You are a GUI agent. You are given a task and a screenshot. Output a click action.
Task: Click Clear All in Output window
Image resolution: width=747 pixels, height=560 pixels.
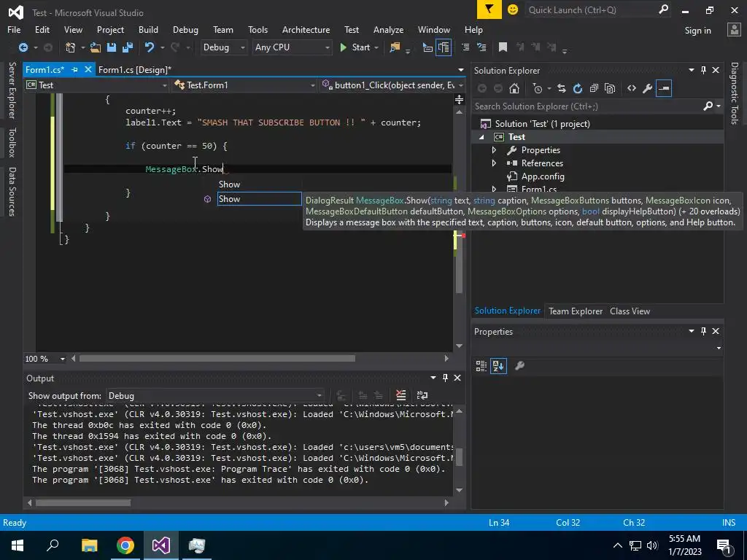pyautogui.click(x=401, y=394)
